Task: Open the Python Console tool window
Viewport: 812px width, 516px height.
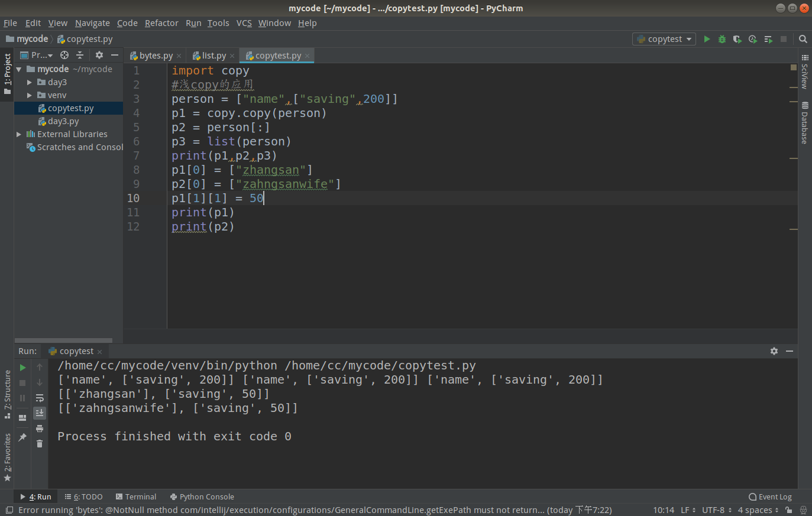Action: (x=202, y=497)
